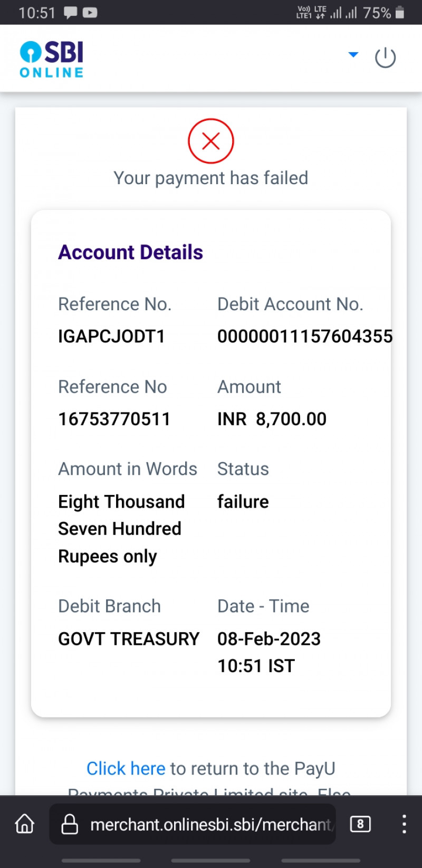Image resolution: width=422 pixels, height=868 pixels.
Task: Tap the debit account number value
Action: [304, 336]
